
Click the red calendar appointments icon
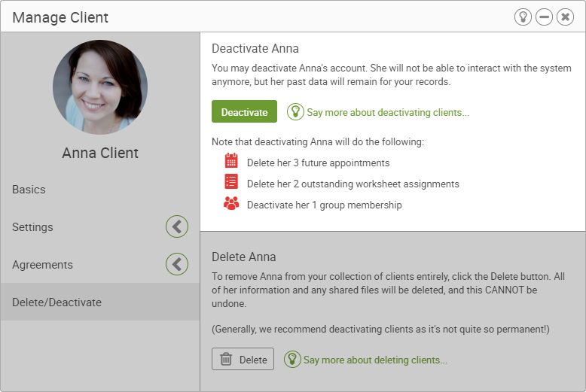[231, 160]
